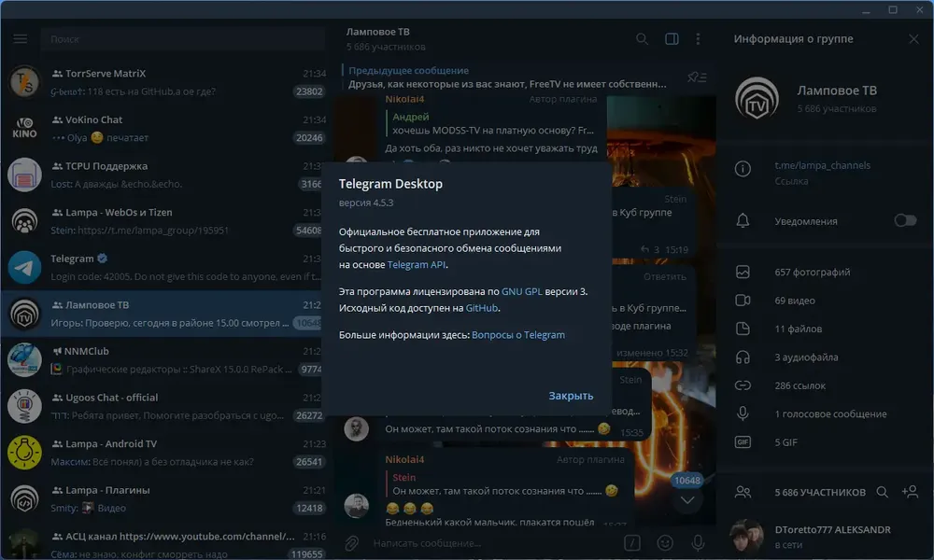Open the hamburger main menu

(x=21, y=38)
